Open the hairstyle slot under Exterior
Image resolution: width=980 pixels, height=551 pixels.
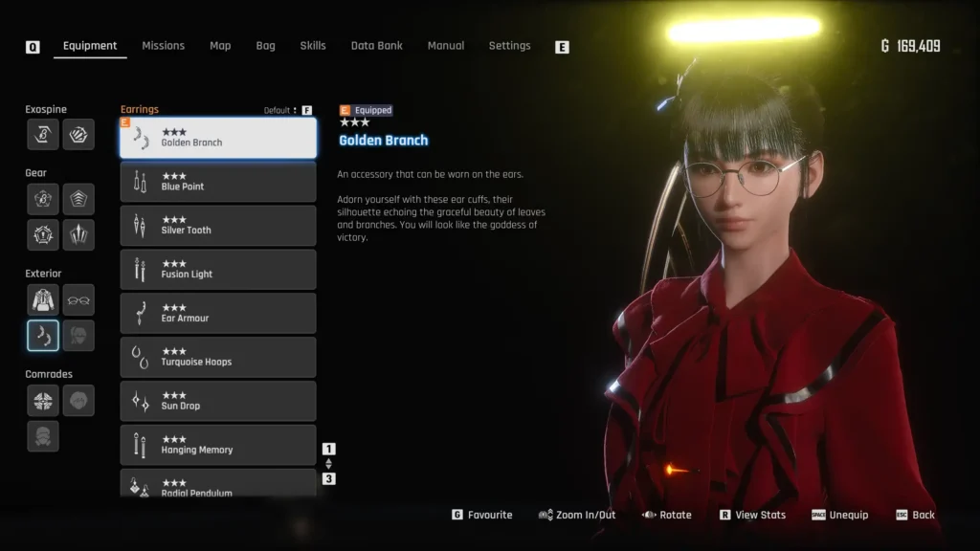(78, 336)
